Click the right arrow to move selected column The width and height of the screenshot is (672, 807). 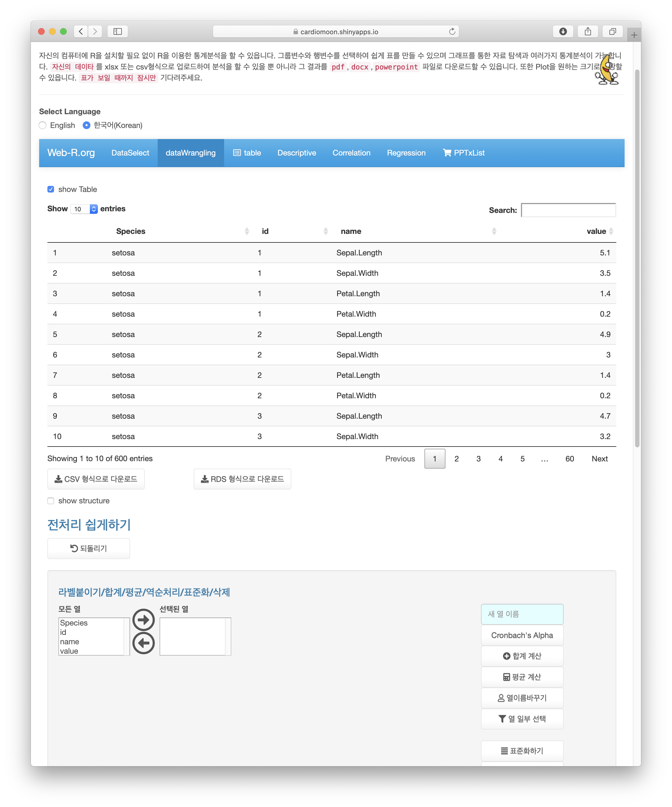pyautogui.click(x=143, y=620)
